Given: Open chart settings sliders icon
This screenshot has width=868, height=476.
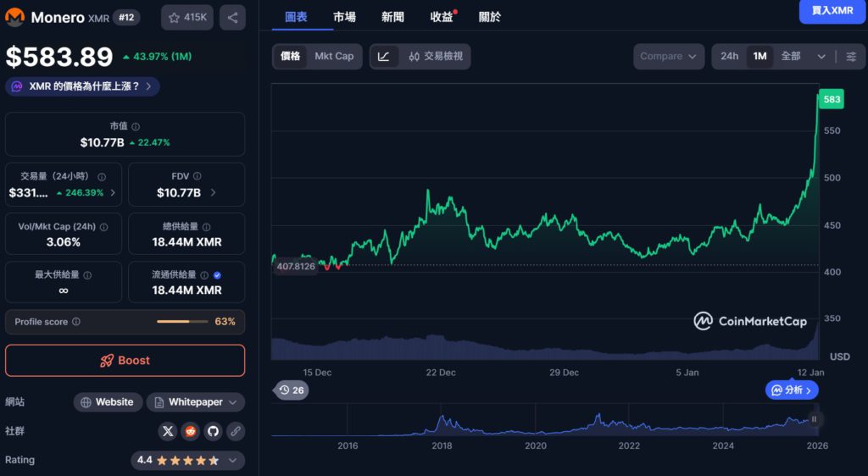Looking at the screenshot, I should pyautogui.click(x=851, y=57).
